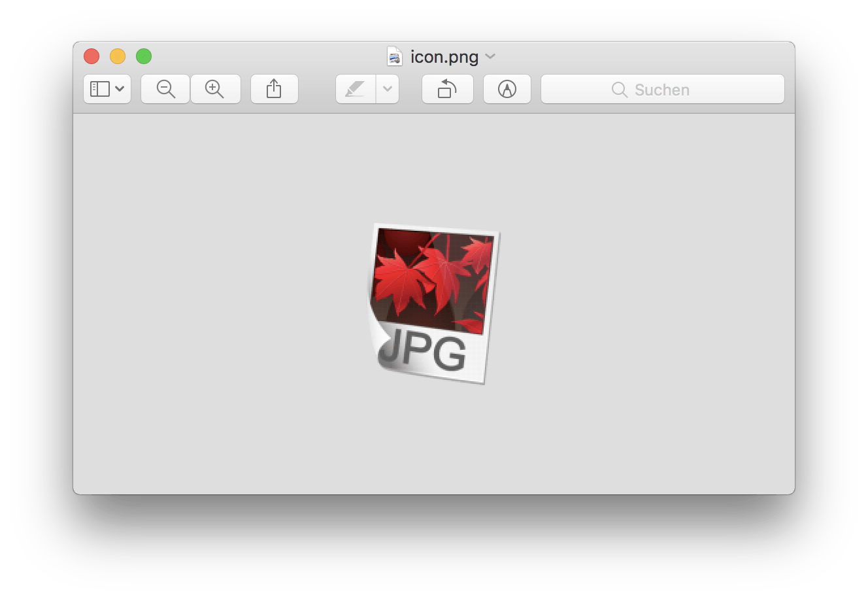The image size is (868, 599).
Task: Expand the highlight color dropdown arrow
Action: [x=388, y=89]
